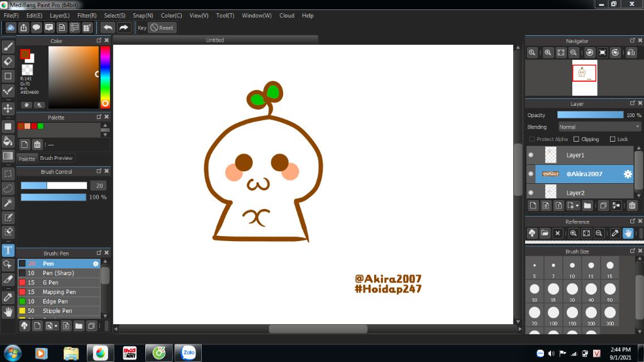The width and height of the screenshot is (644, 362).
Task: Pop out the Layer panel
Action: coord(633,103)
